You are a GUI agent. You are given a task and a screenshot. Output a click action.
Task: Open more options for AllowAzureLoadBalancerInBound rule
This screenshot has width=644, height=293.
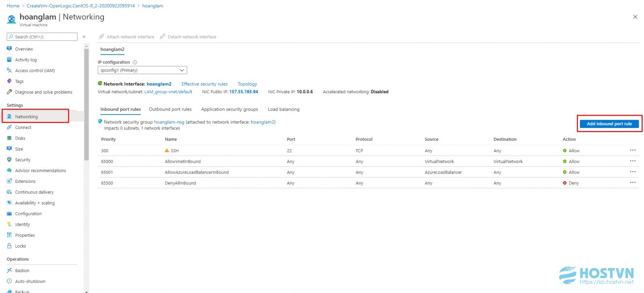click(x=633, y=172)
